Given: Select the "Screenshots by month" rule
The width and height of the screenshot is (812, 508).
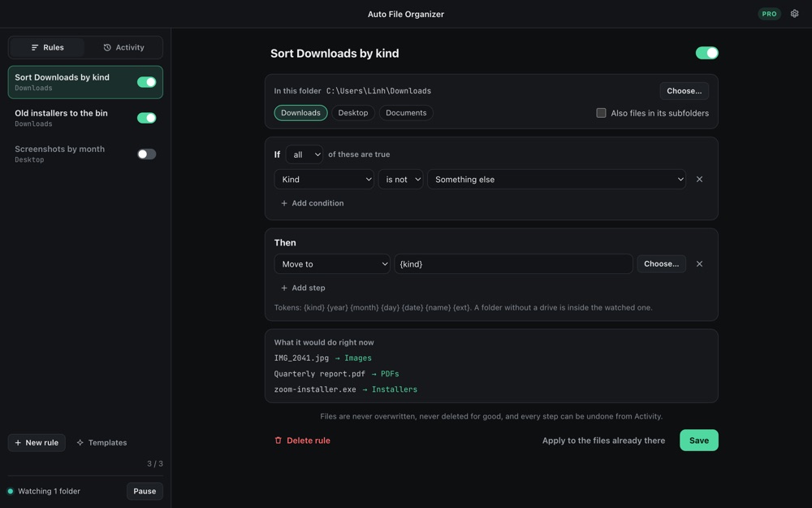Looking at the screenshot, I should (85, 154).
